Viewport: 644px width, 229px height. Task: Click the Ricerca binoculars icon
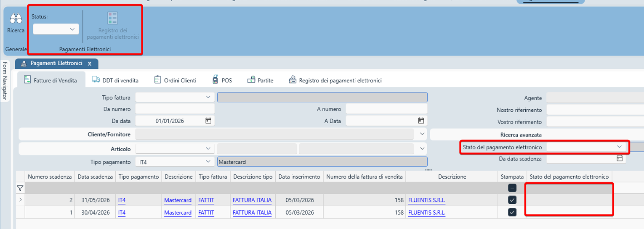[16, 18]
